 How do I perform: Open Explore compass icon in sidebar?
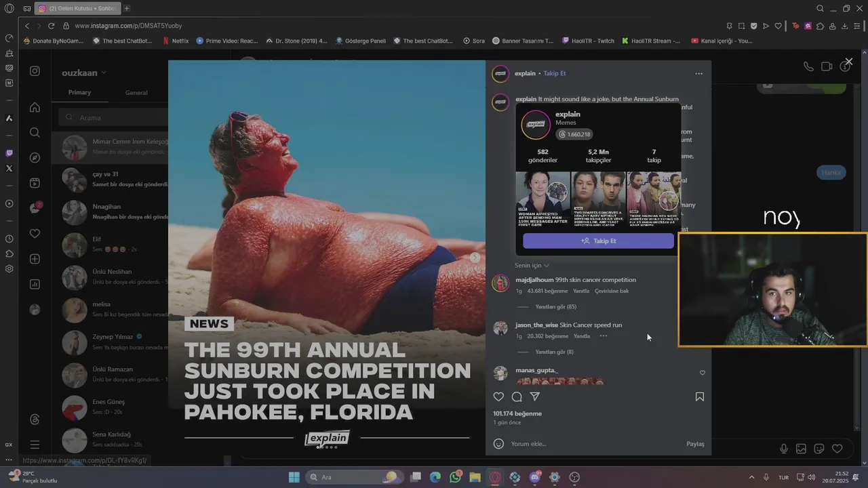pos(35,157)
